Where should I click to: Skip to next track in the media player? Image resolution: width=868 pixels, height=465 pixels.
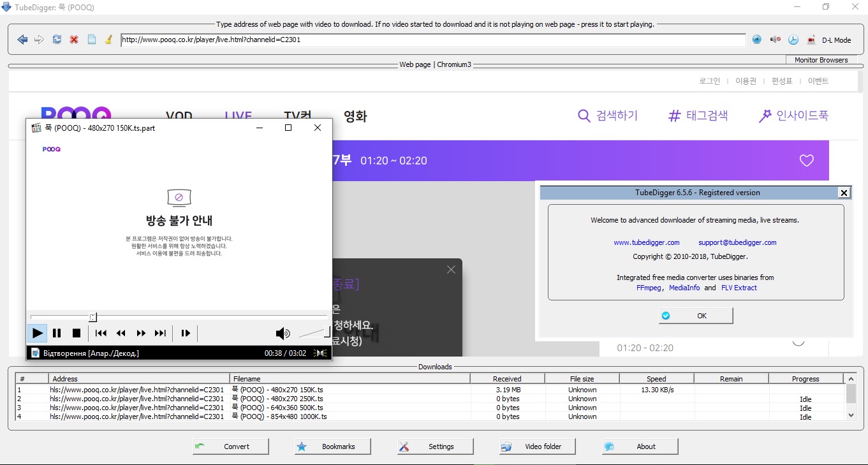(161, 333)
